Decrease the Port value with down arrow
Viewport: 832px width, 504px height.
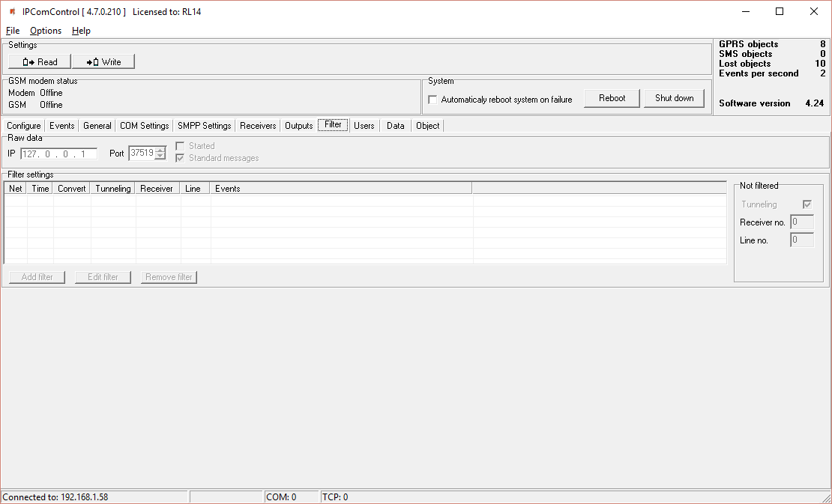pyautogui.click(x=160, y=157)
